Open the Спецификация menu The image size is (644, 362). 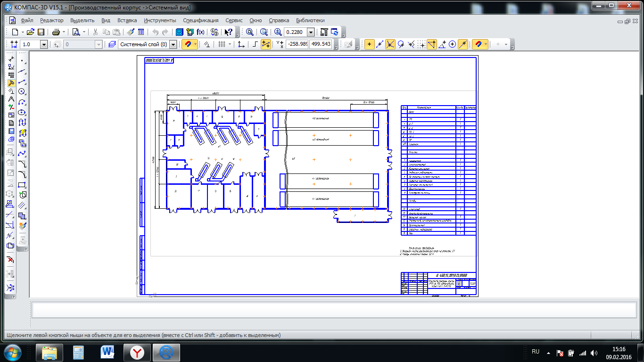pos(200,20)
